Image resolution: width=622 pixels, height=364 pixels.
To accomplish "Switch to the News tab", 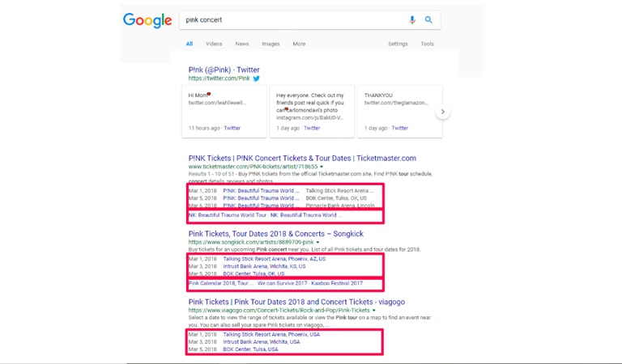I will coord(242,44).
